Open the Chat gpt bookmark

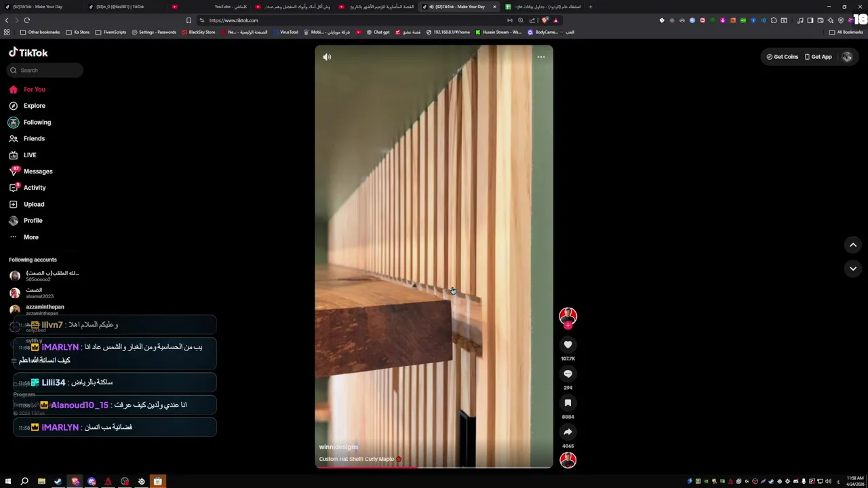click(378, 32)
